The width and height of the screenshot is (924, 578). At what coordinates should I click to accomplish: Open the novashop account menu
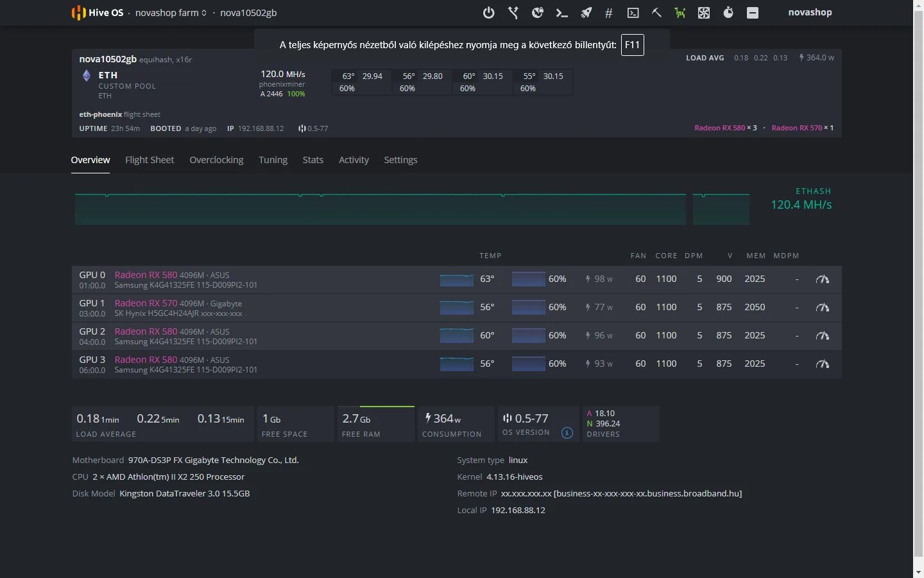point(810,12)
